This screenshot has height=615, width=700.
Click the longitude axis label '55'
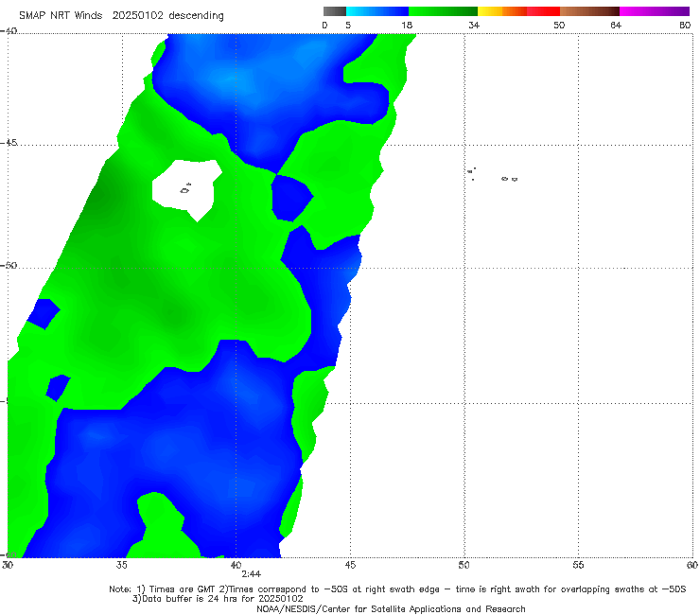pos(578,565)
